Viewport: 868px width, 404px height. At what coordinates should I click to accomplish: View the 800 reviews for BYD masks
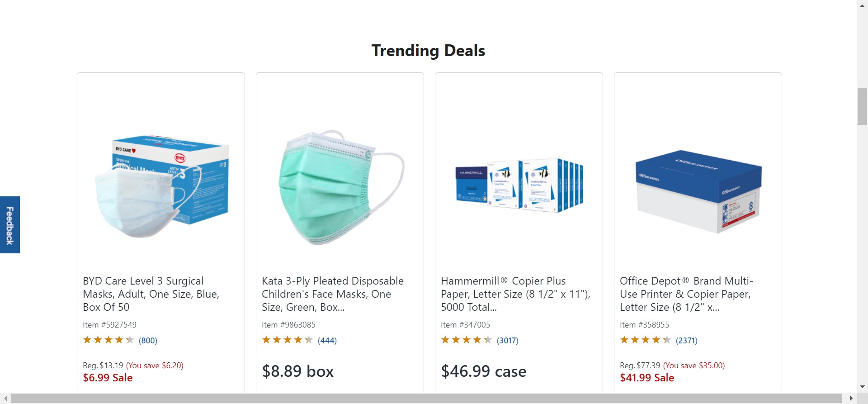coord(148,341)
